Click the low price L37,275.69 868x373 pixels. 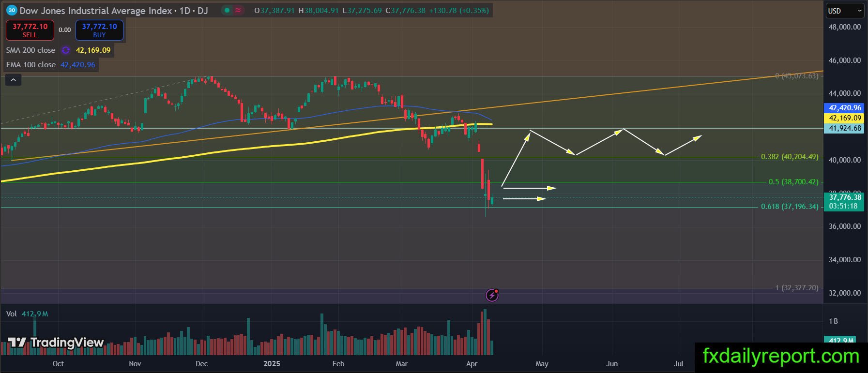(x=362, y=10)
